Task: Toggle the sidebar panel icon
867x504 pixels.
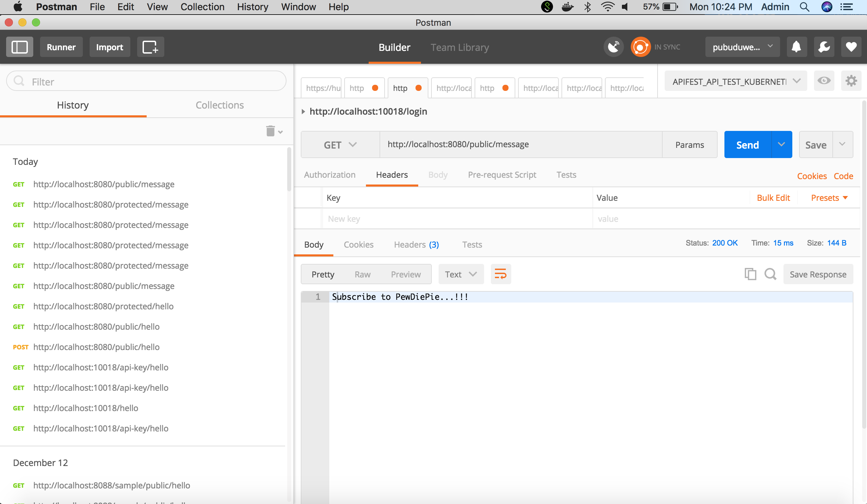Action: click(20, 47)
